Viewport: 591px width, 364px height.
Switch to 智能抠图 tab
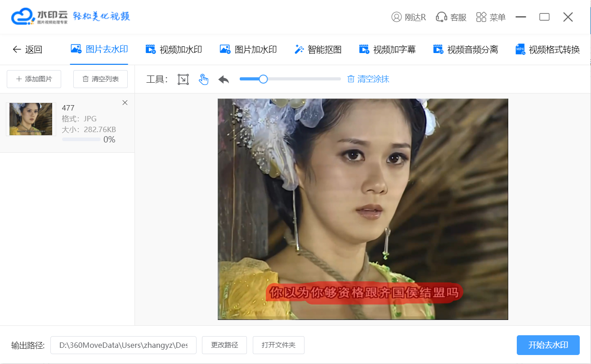(x=318, y=49)
